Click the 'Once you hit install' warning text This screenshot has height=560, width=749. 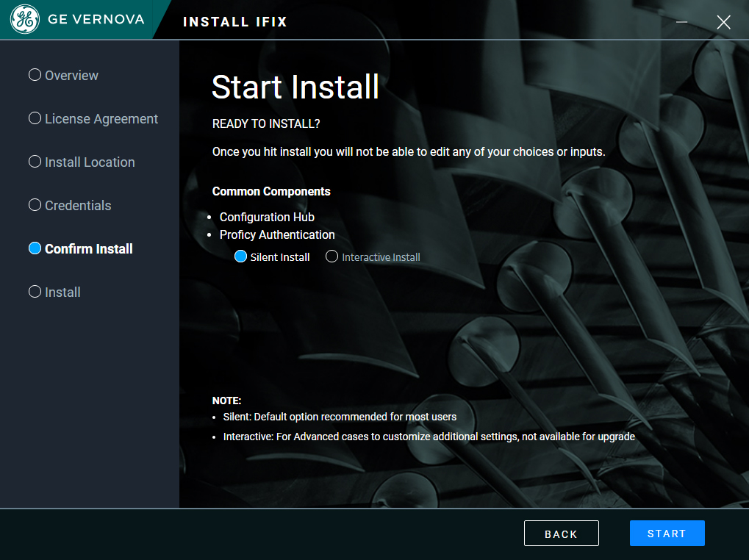409,152
